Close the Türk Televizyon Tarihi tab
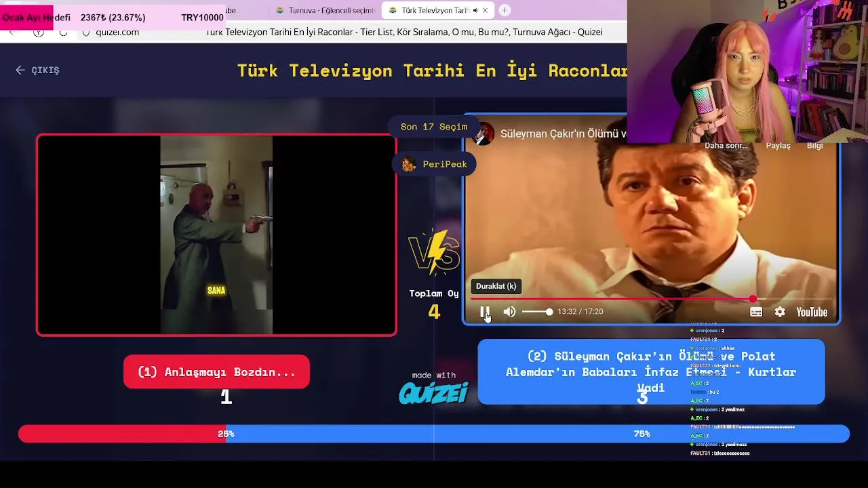 (x=485, y=10)
